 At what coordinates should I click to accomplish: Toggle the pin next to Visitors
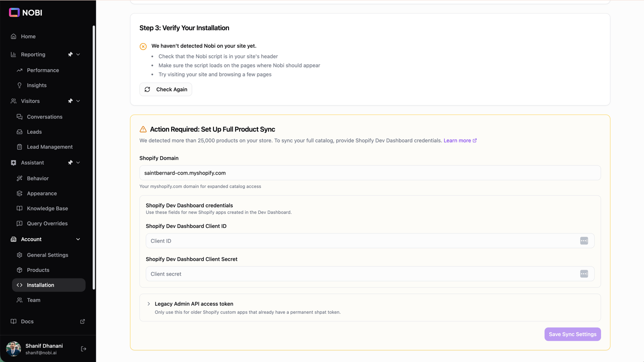click(x=70, y=101)
